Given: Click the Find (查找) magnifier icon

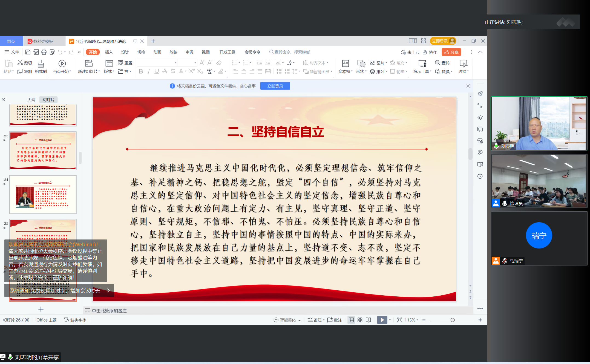Looking at the screenshot, I should [437, 63].
